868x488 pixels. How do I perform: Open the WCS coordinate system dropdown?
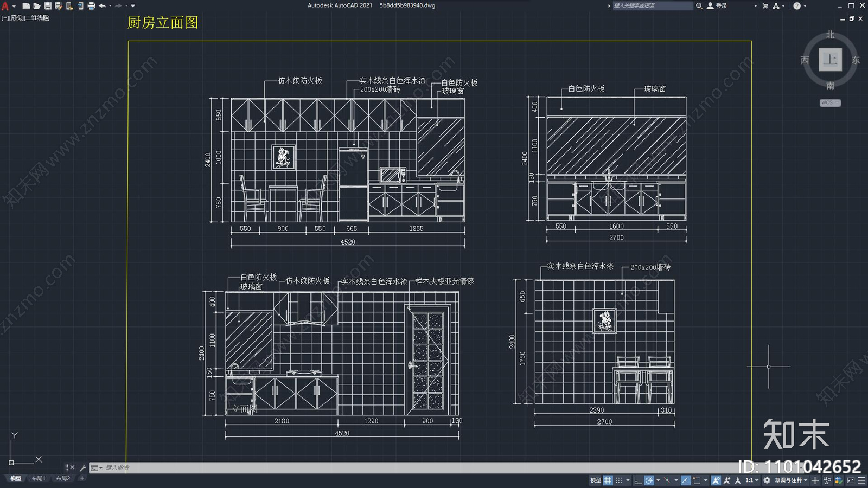click(x=830, y=102)
